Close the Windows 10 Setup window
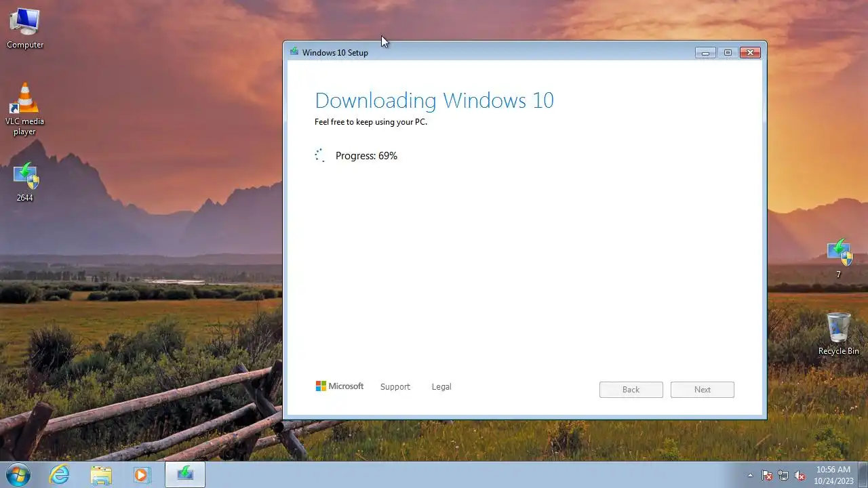 (x=750, y=52)
